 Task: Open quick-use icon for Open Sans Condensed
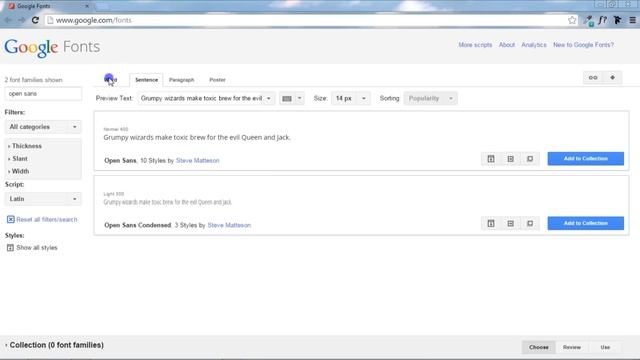coord(510,223)
